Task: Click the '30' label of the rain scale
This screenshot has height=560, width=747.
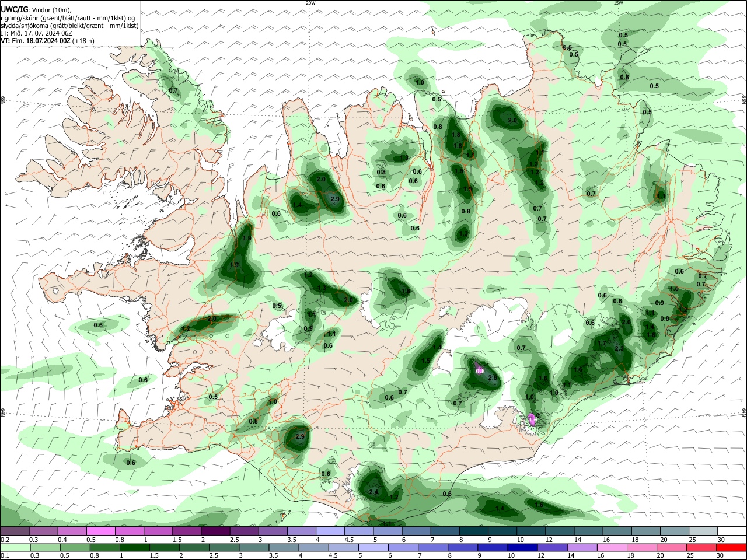Action: click(720, 555)
